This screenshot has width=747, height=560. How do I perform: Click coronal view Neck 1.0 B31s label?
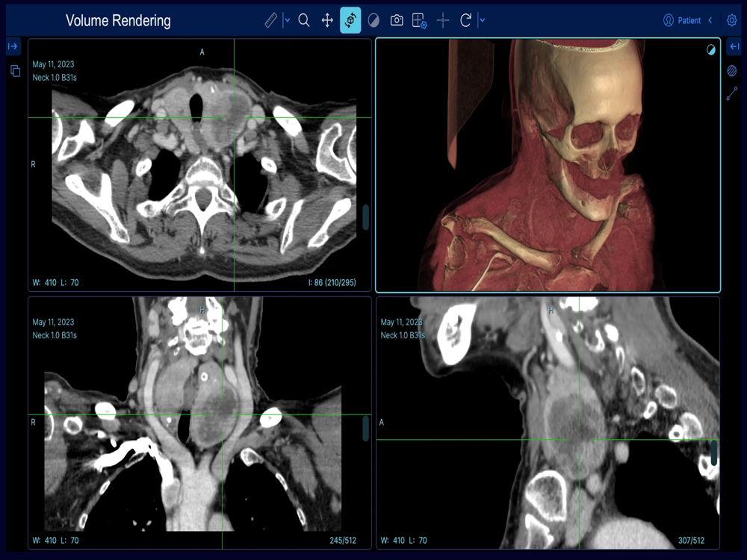[55, 335]
